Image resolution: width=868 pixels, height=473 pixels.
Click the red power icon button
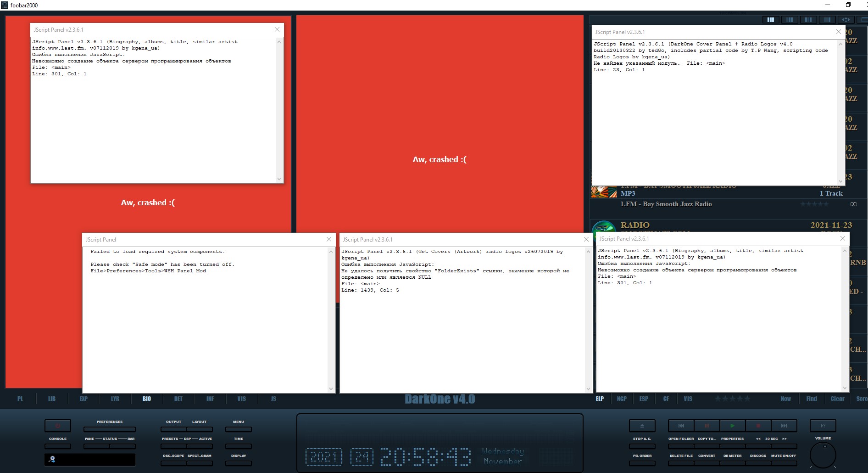58,426
